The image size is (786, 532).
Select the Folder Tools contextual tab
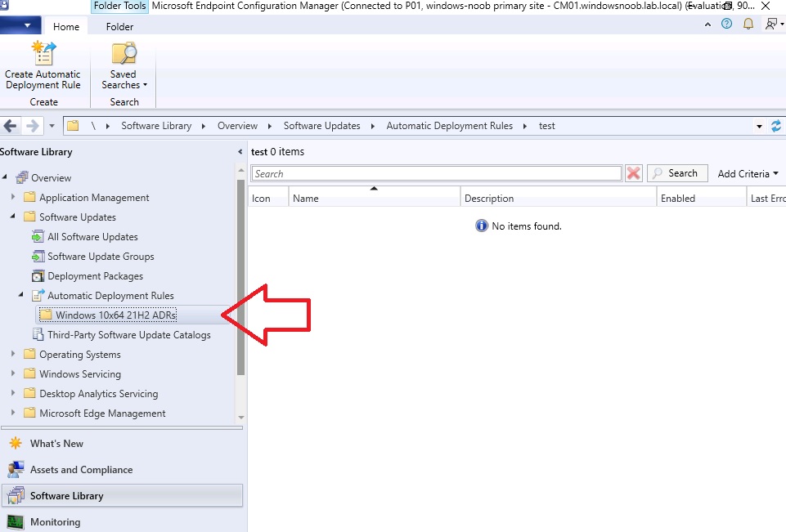120,6
